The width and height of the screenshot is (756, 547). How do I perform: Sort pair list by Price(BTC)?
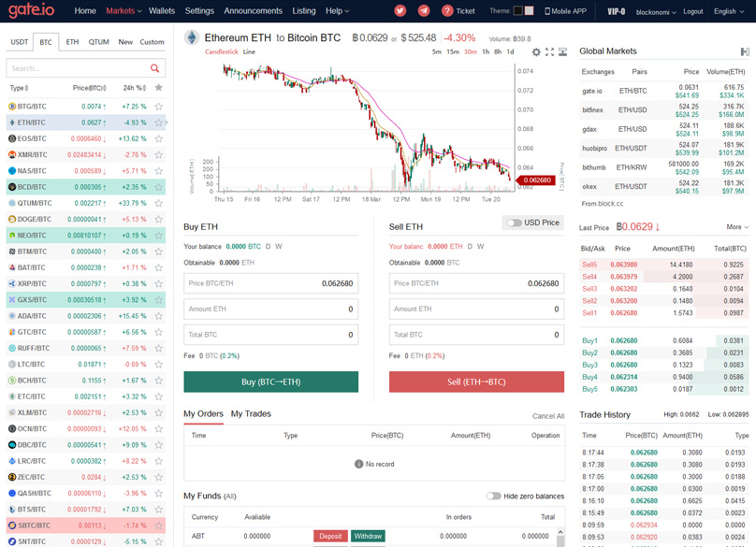pos(90,88)
